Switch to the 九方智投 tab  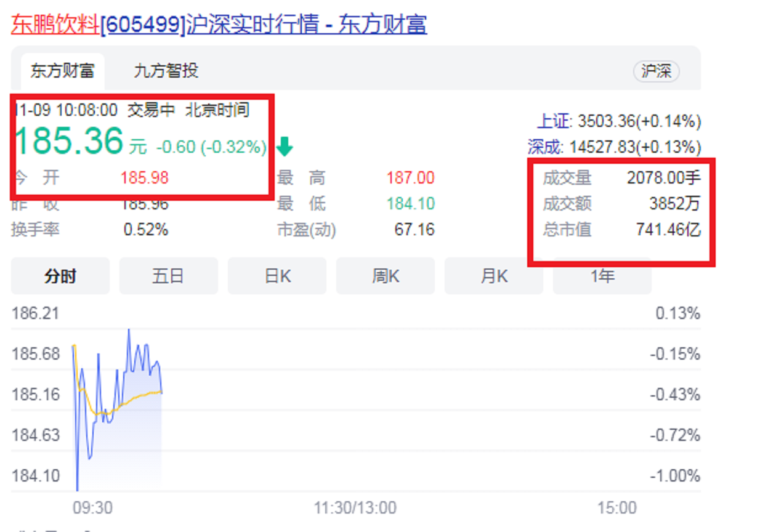click(166, 71)
